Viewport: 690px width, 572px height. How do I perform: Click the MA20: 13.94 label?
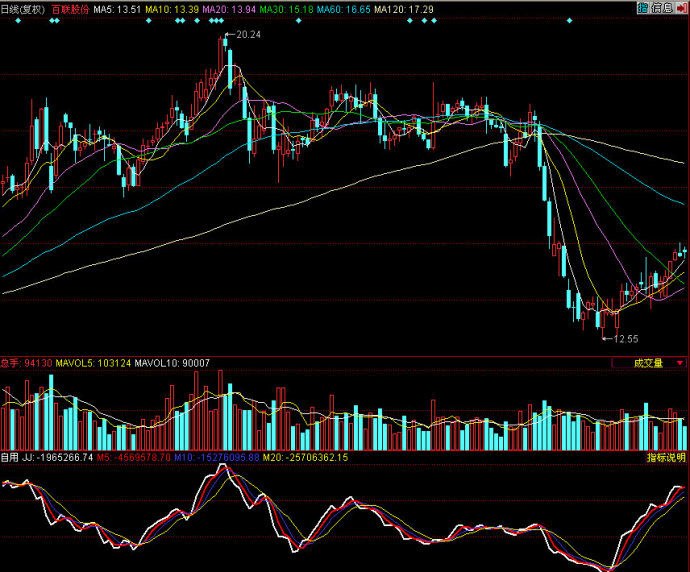click(x=229, y=9)
